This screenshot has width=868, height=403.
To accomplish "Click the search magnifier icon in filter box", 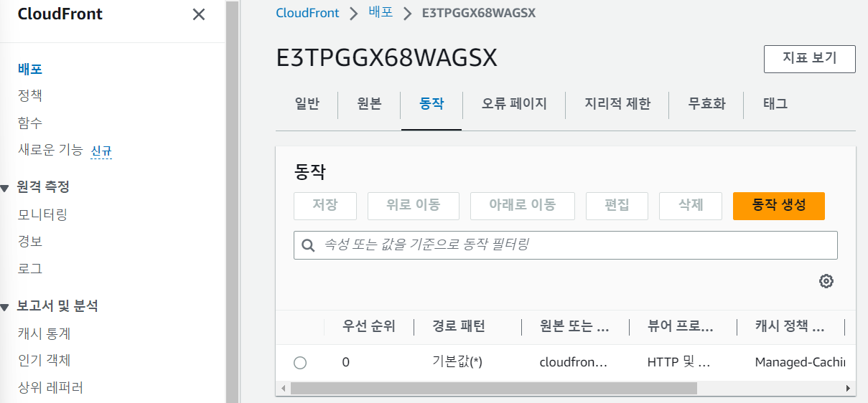I will (309, 245).
